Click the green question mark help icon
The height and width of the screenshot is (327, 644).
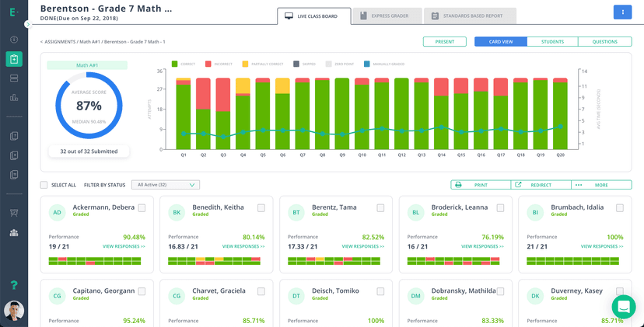[x=14, y=286]
